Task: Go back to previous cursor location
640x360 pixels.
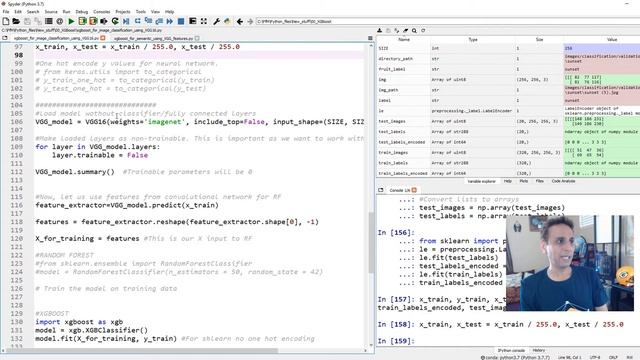Action: coord(240,21)
